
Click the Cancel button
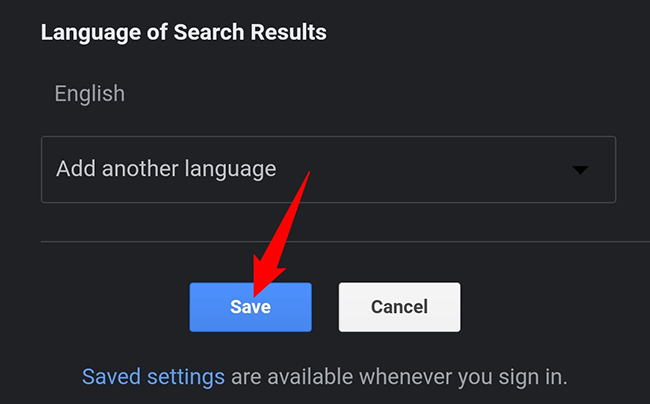(399, 307)
